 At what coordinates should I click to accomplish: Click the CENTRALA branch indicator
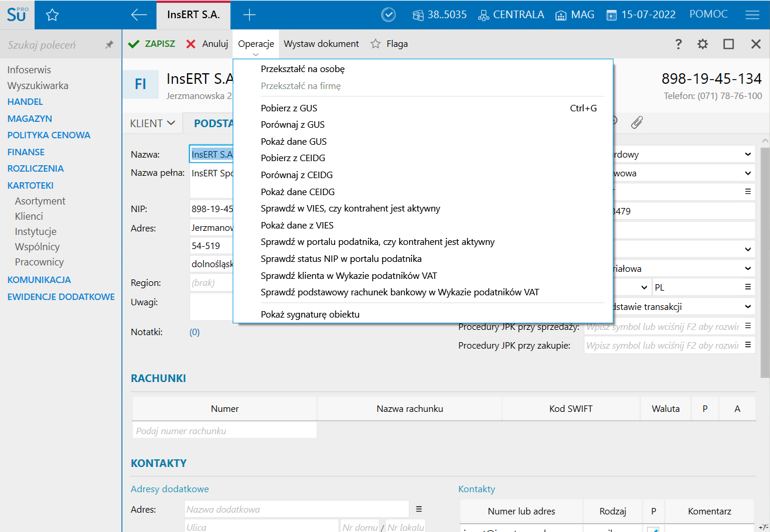(x=511, y=15)
